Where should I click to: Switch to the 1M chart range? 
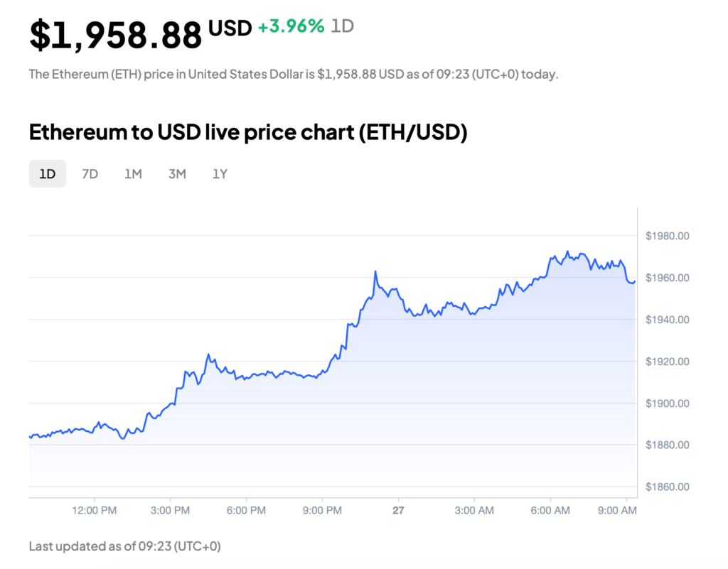(133, 174)
